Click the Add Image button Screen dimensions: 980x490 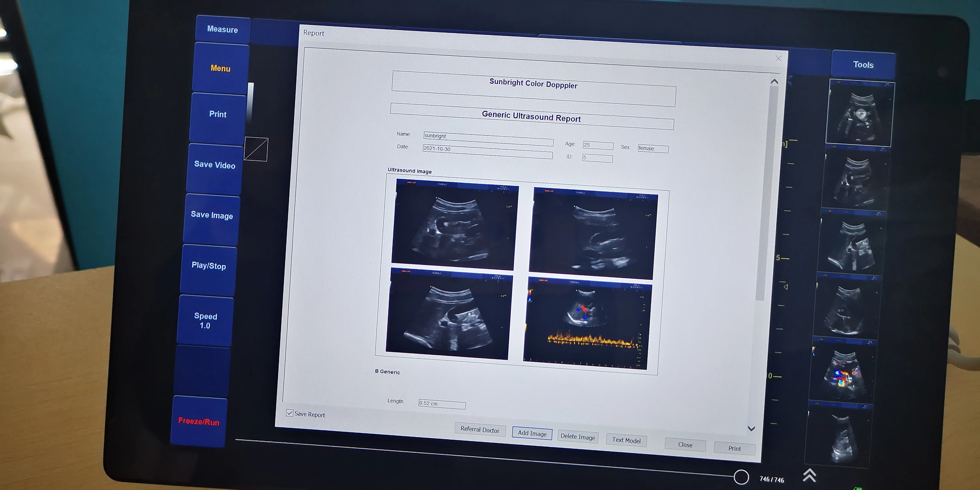pos(532,433)
